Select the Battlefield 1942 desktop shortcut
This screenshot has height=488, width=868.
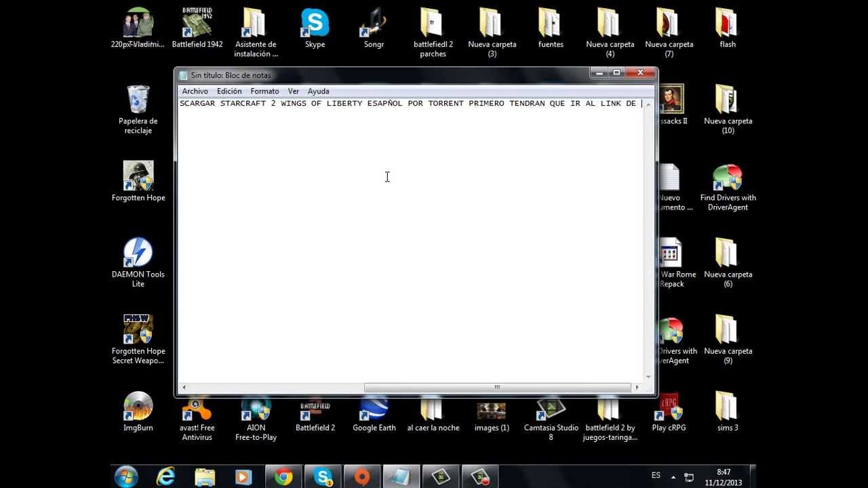[197, 28]
